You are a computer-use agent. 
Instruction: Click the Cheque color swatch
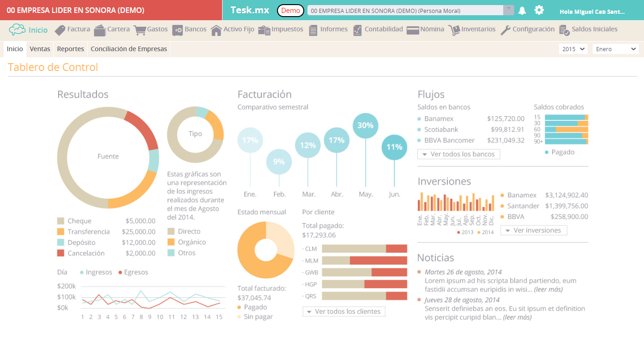click(x=60, y=221)
